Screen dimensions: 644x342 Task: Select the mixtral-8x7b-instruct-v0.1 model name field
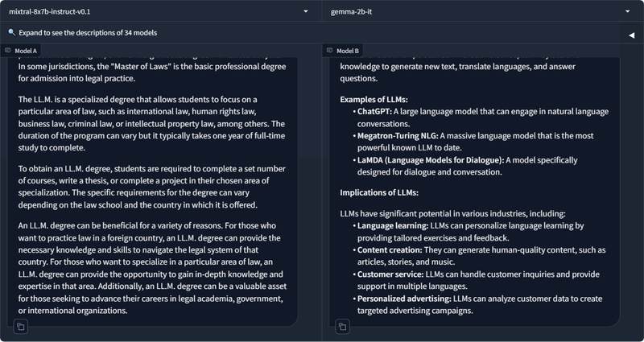tap(160, 11)
